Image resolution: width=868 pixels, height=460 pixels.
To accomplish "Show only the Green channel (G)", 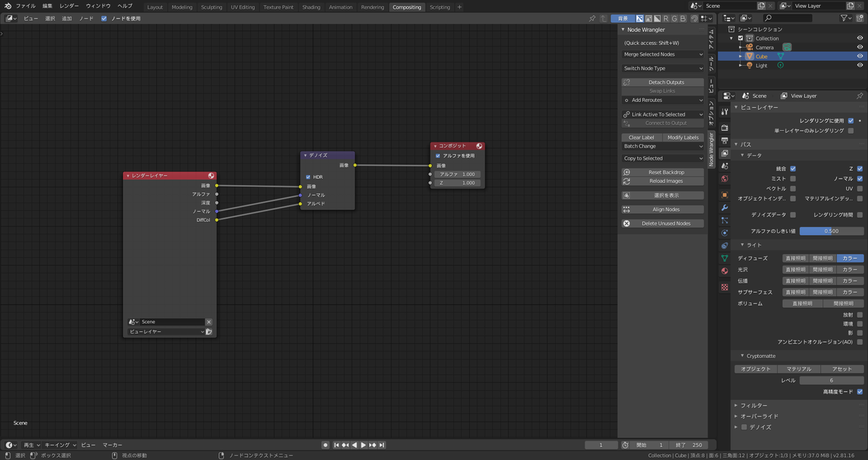I will [x=676, y=18].
